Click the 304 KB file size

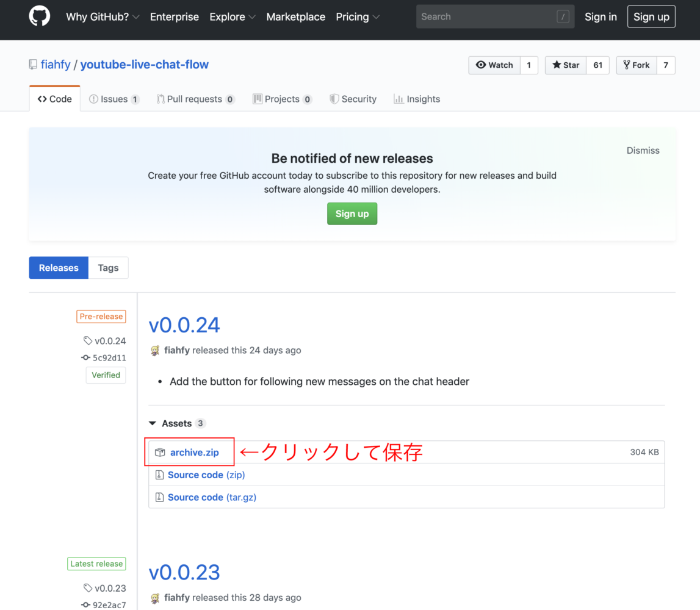(x=644, y=452)
